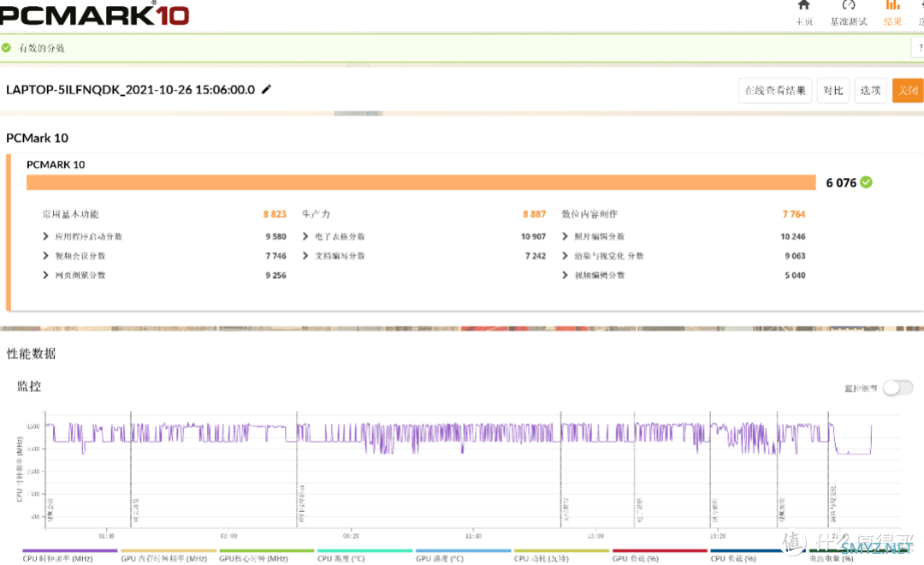Viewport: 924px width, 565px height.
Task: Click the 11:40 time axis label
Action: pyautogui.click(x=473, y=536)
